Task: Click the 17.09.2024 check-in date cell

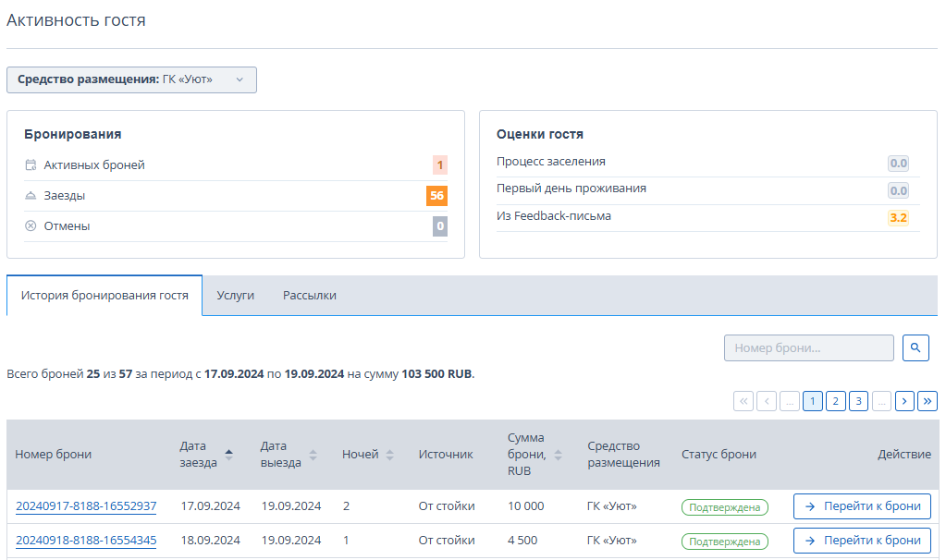Action: tap(211, 506)
